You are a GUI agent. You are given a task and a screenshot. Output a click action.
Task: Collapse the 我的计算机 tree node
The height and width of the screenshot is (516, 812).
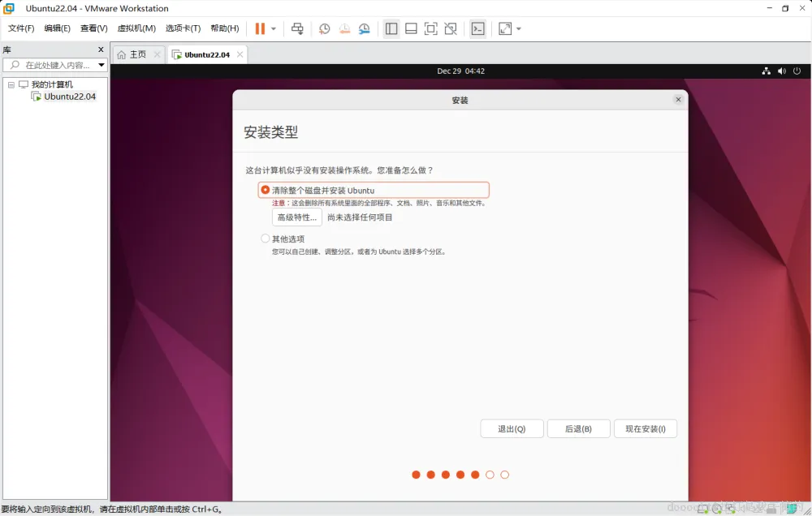pyautogui.click(x=11, y=84)
